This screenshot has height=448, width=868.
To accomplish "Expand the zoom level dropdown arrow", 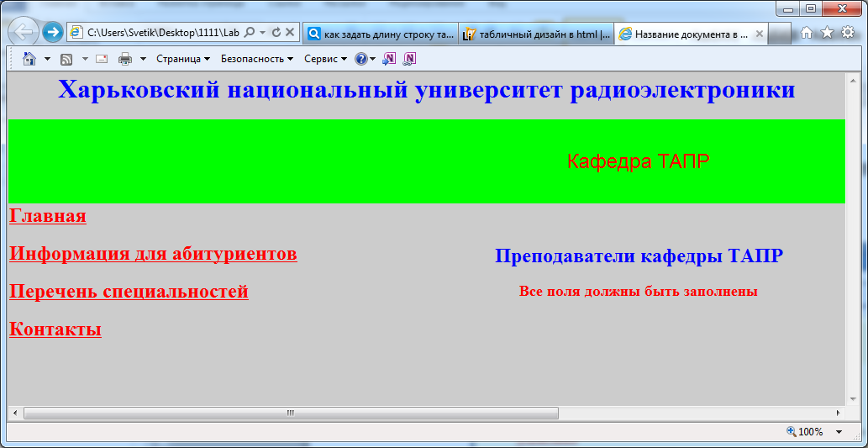I will pyautogui.click(x=839, y=432).
